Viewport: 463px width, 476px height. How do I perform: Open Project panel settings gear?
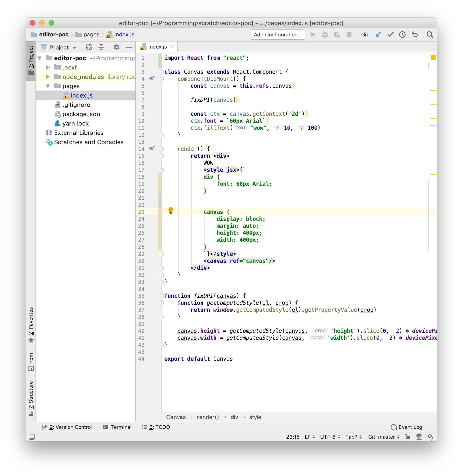(x=117, y=47)
